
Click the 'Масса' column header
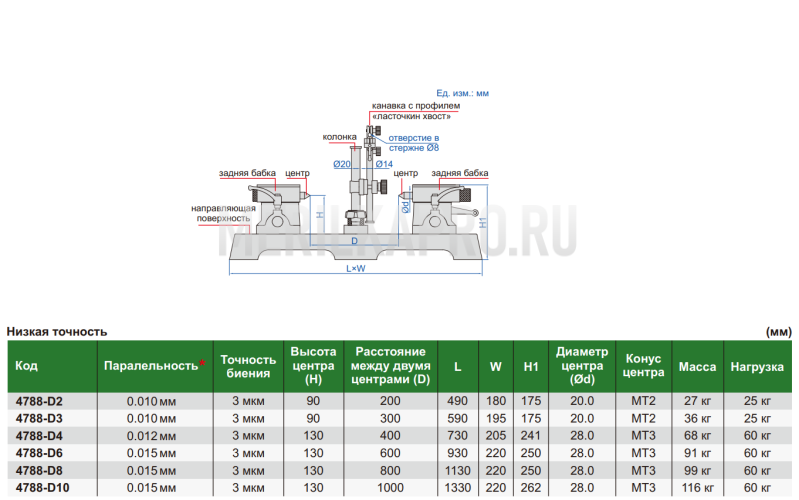tap(698, 366)
